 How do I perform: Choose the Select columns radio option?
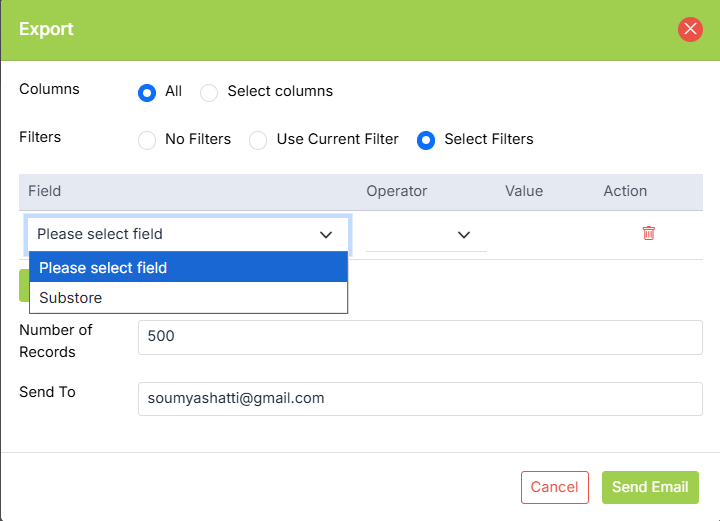click(x=209, y=92)
